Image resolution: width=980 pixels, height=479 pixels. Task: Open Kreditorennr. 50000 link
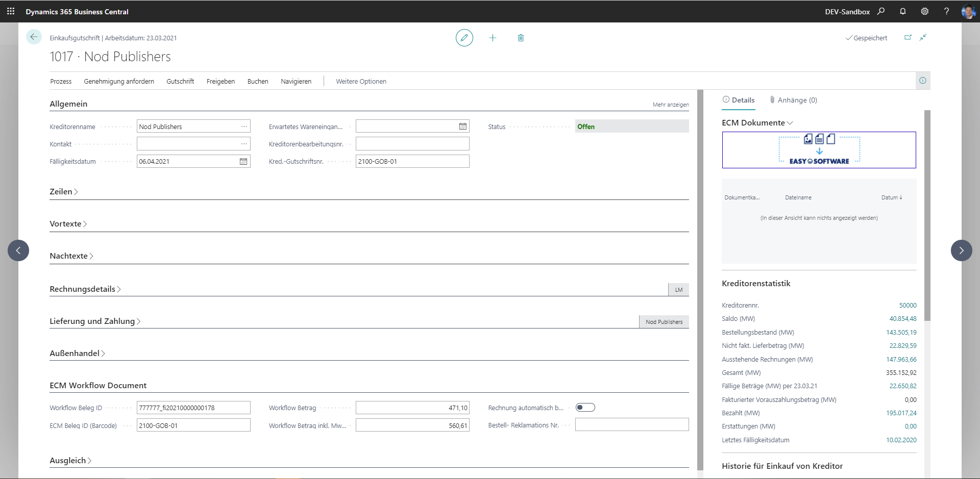(x=908, y=306)
